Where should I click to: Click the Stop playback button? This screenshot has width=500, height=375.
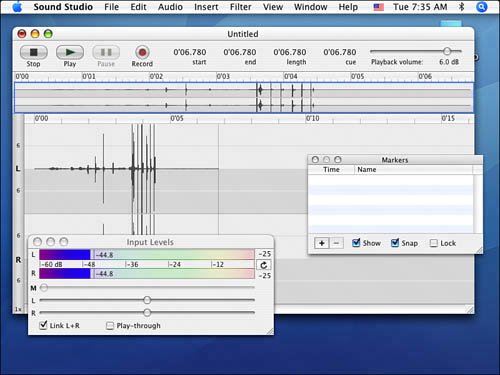34,52
